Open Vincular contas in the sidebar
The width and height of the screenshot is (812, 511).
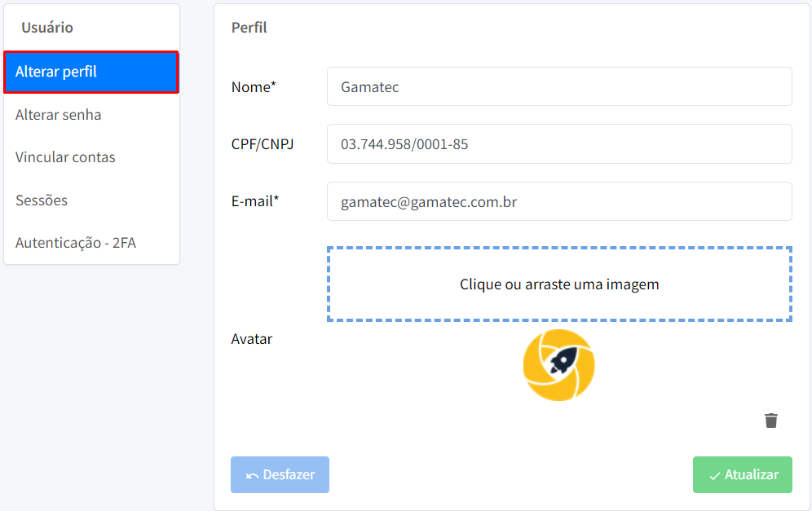click(91, 156)
